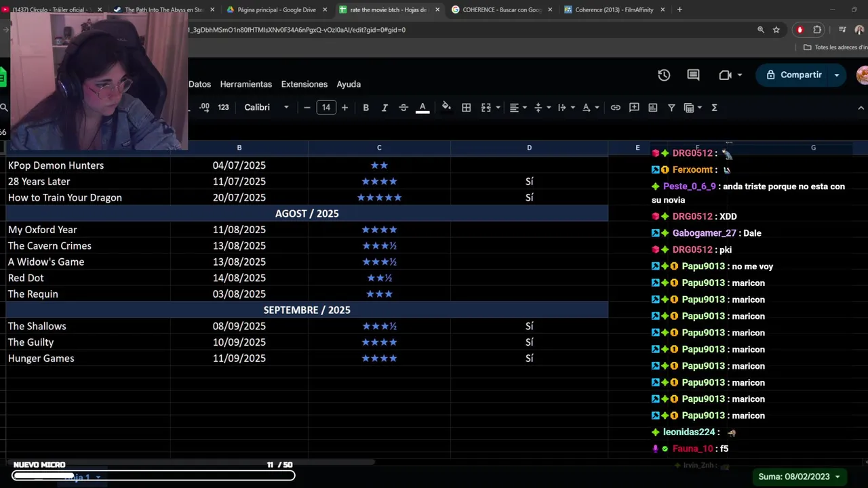Image resolution: width=868 pixels, height=488 pixels.
Task: Apply italic formatting
Action: click(384, 108)
